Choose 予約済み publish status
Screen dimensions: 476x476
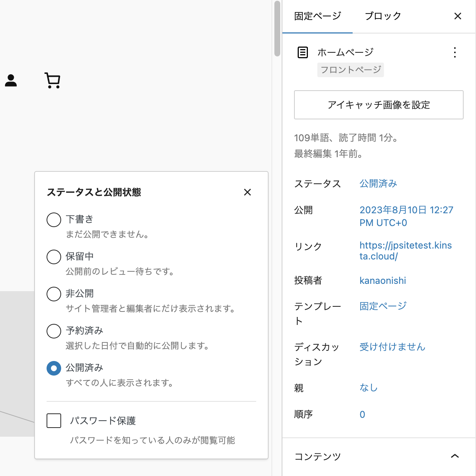coord(53,331)
